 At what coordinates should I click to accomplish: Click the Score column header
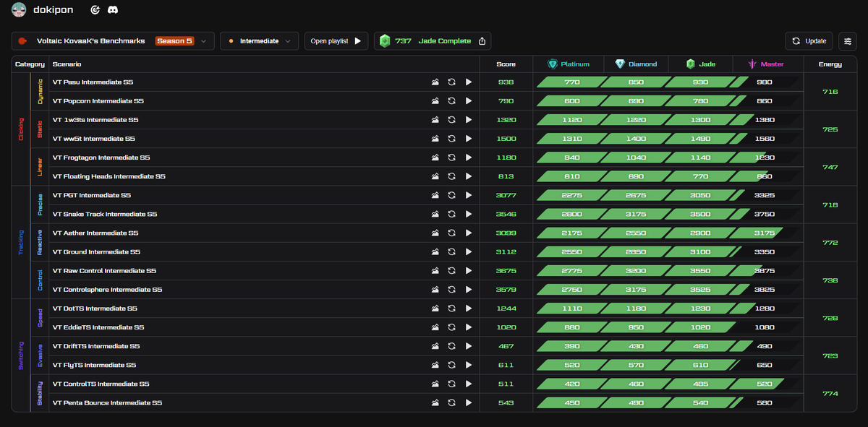coord(506,64)
